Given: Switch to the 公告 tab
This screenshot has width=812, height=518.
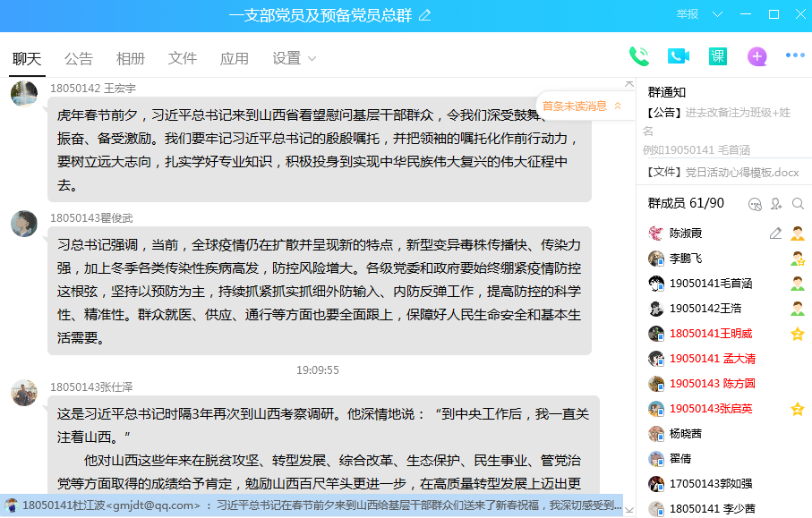Looking at the screenshot, I should (x=79, y=58).
